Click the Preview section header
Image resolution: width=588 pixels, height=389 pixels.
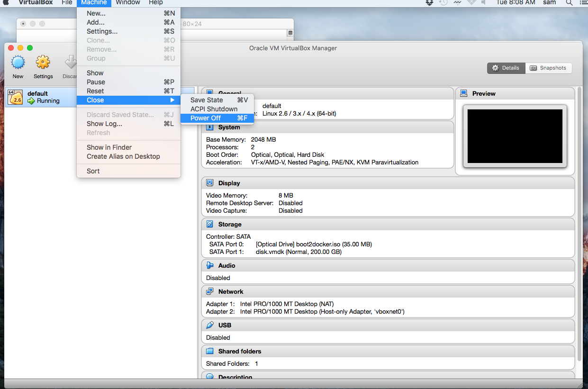515,93
